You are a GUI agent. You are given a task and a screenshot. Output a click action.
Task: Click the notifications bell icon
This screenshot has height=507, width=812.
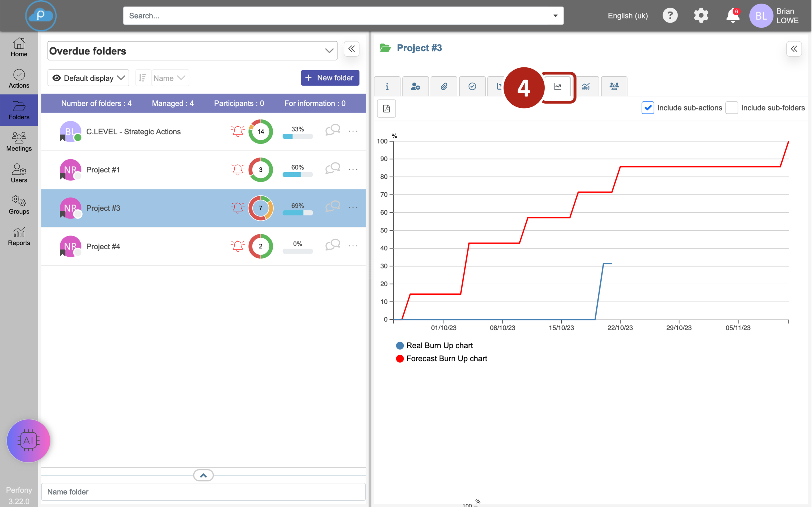[733, 16]
